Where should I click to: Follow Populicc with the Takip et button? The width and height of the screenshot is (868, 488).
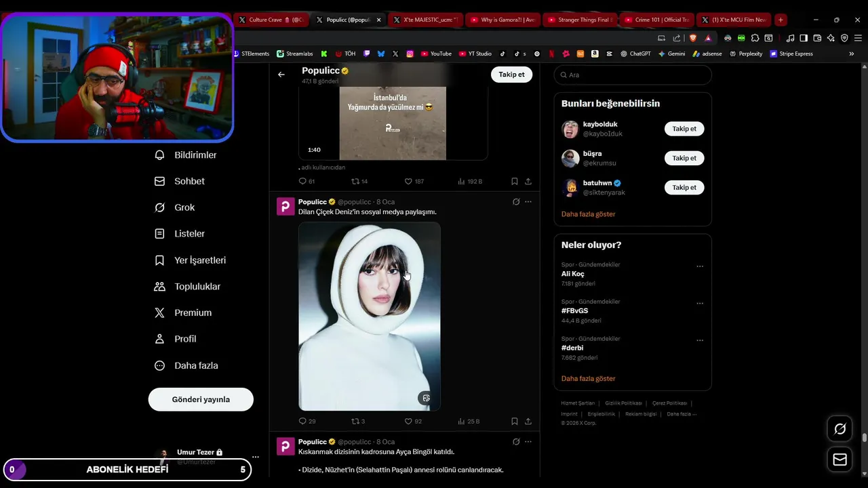[x=511, y=75]
